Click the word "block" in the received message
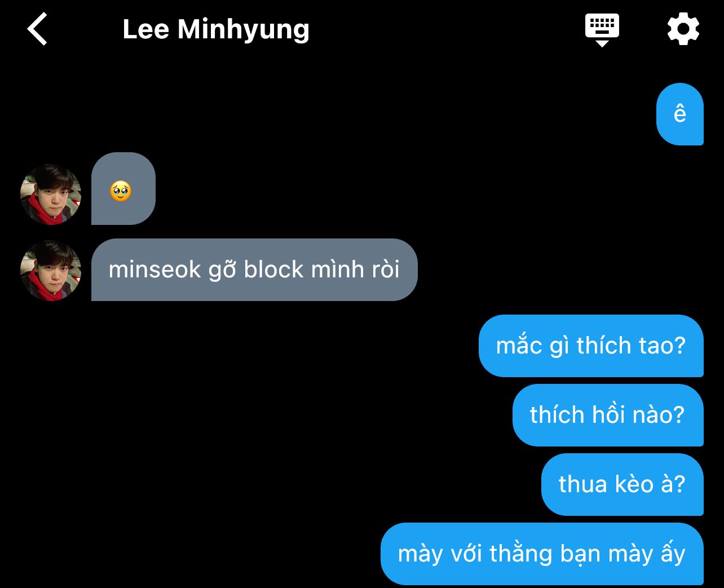724x588 pixels. [x=273, y=269]
